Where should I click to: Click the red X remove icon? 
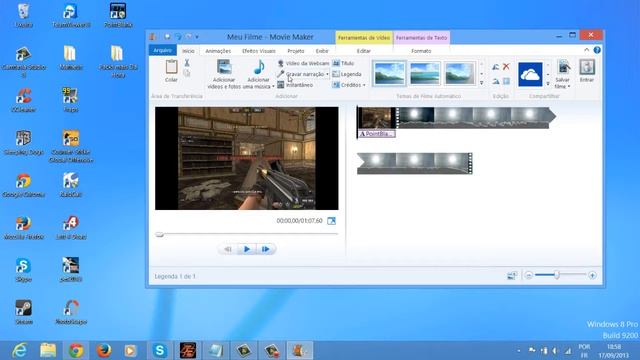point(506,67)
